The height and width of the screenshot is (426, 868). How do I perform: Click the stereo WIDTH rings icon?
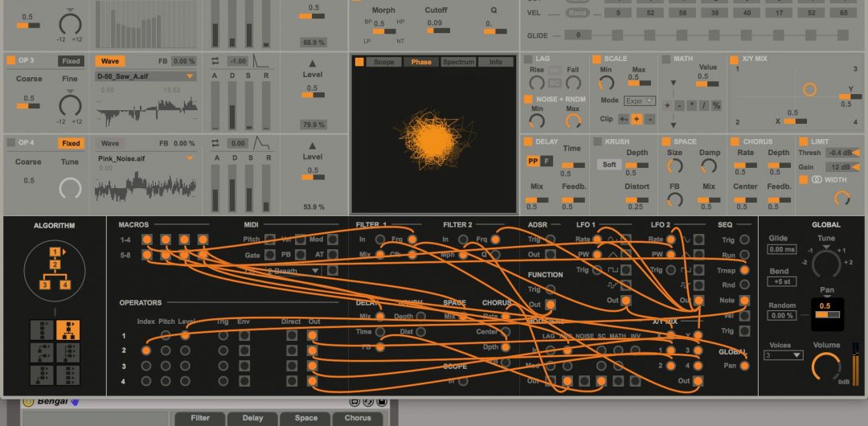(817, 179)
